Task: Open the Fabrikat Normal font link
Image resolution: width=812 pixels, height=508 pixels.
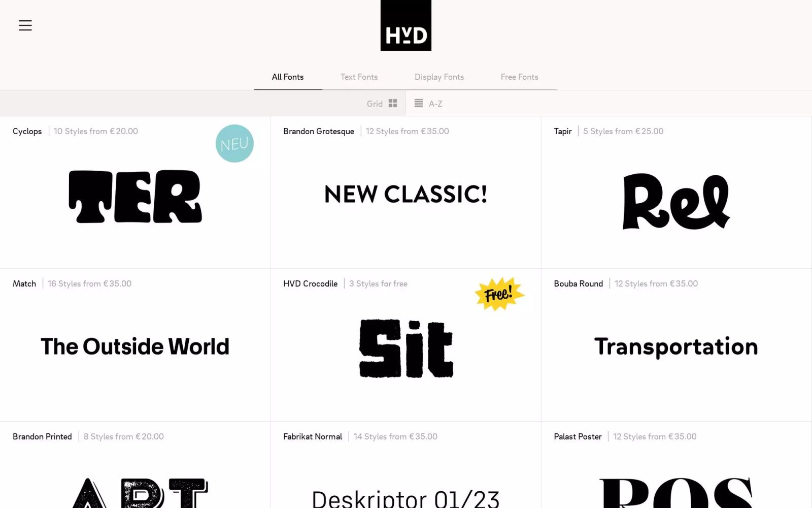Action: [x=313, y=437]
